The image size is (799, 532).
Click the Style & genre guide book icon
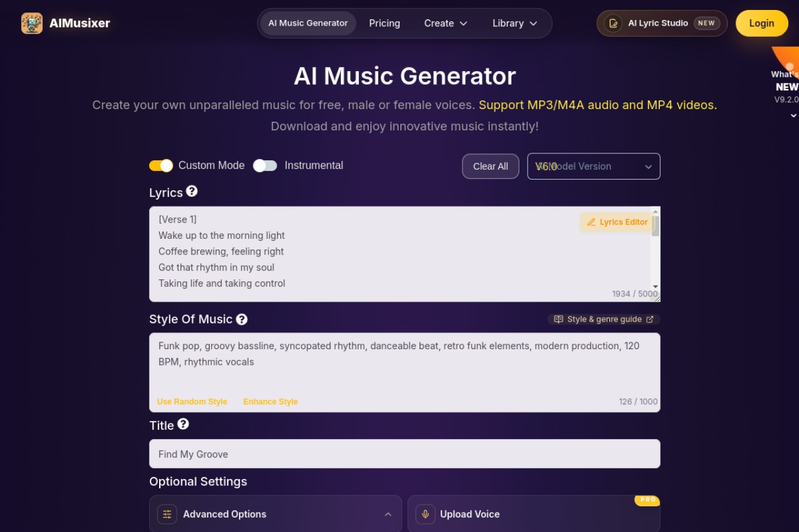(x=559, y=319)
